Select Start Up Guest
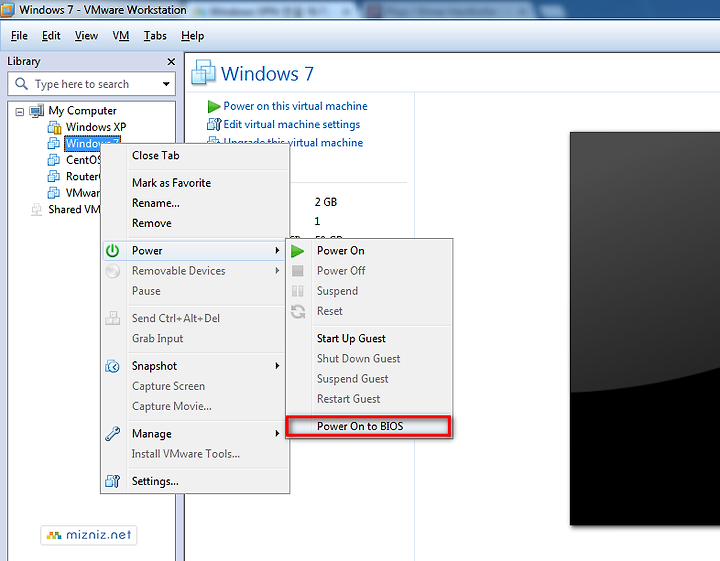The width and height of the screenshot is (720, 561). click(369, 338)
